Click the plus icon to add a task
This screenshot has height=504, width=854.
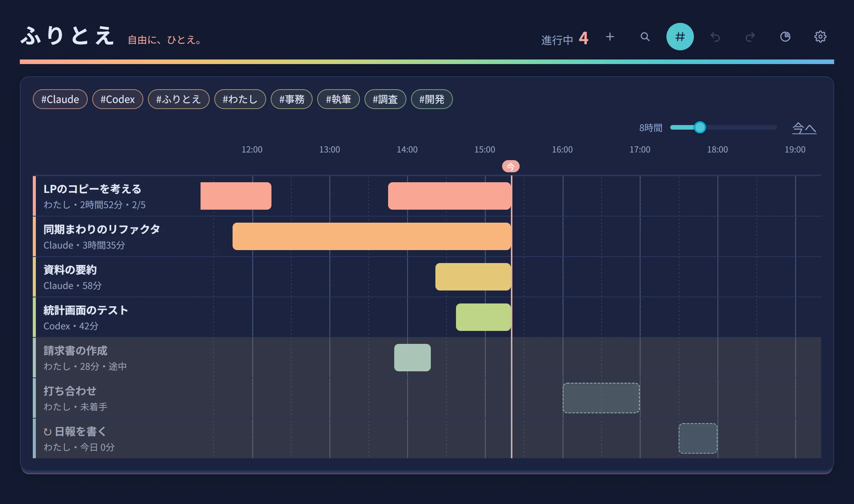[610, 37]
